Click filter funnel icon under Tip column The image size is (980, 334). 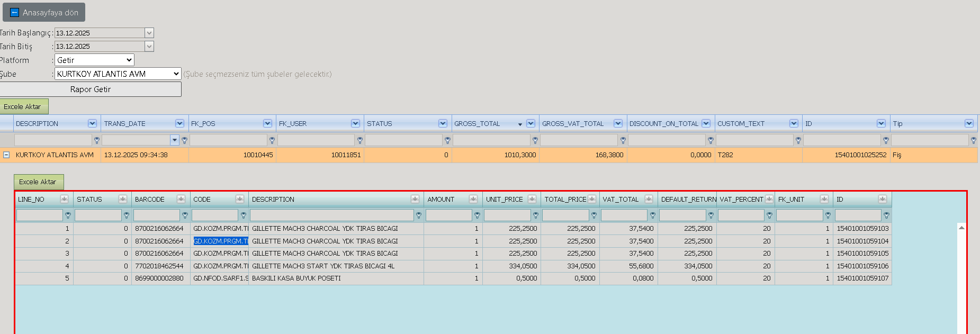pyautogui.click(x=973, y=141)
